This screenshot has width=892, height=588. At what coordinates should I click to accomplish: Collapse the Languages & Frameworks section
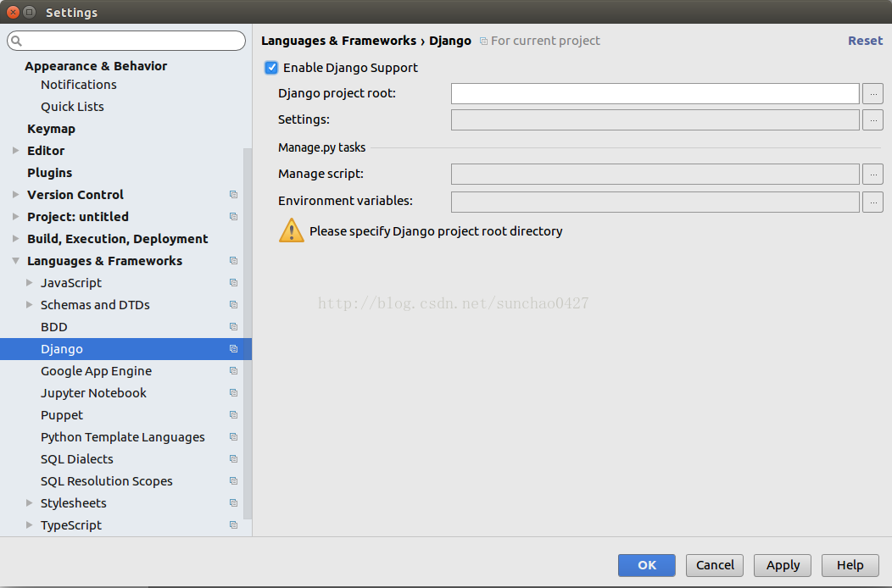pos(16,260)
